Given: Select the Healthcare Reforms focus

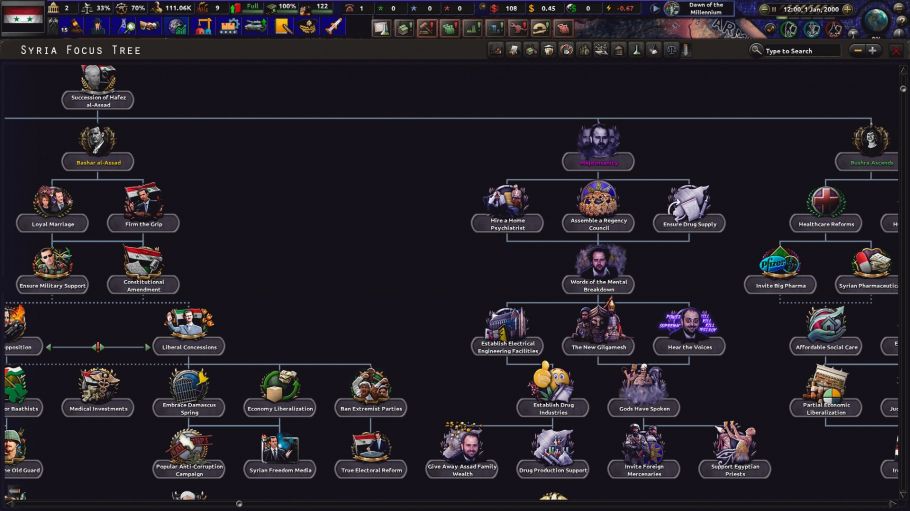Looking at the screenshot, I should coord(826,224).
